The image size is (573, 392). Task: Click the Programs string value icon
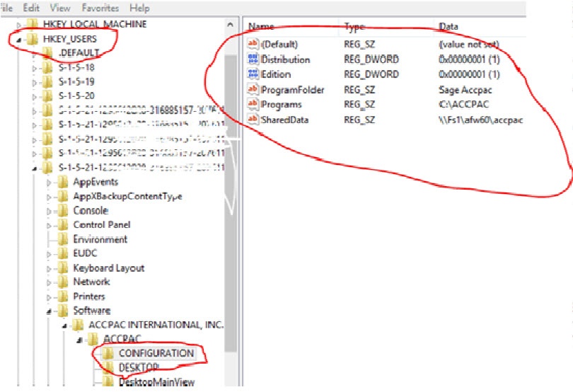[x=253, y=105]
